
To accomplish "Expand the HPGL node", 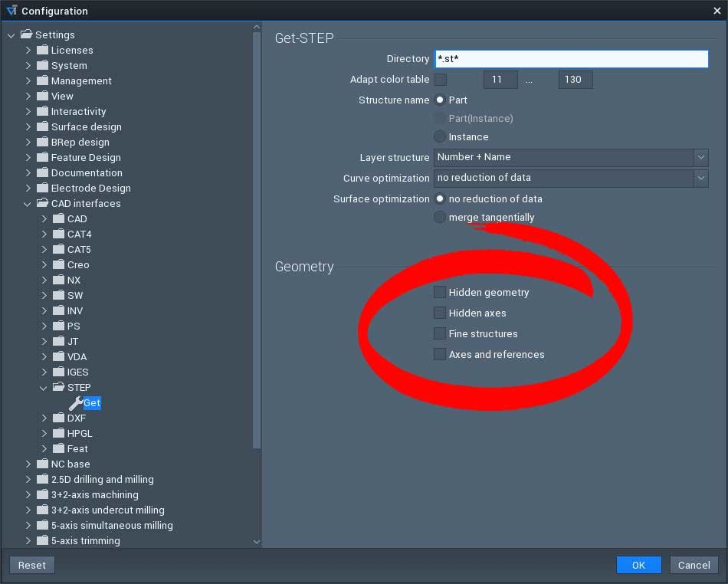I will coord(44,433).
